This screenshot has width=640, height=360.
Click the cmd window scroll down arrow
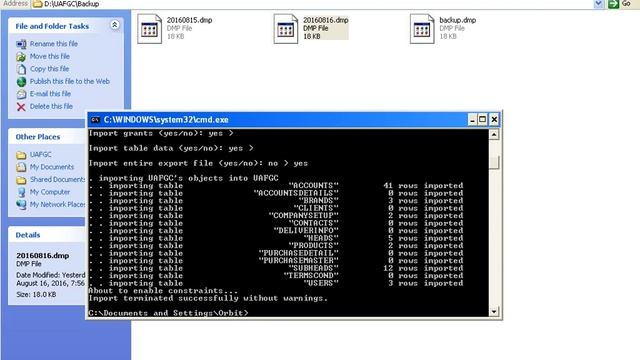coord(494,312)
